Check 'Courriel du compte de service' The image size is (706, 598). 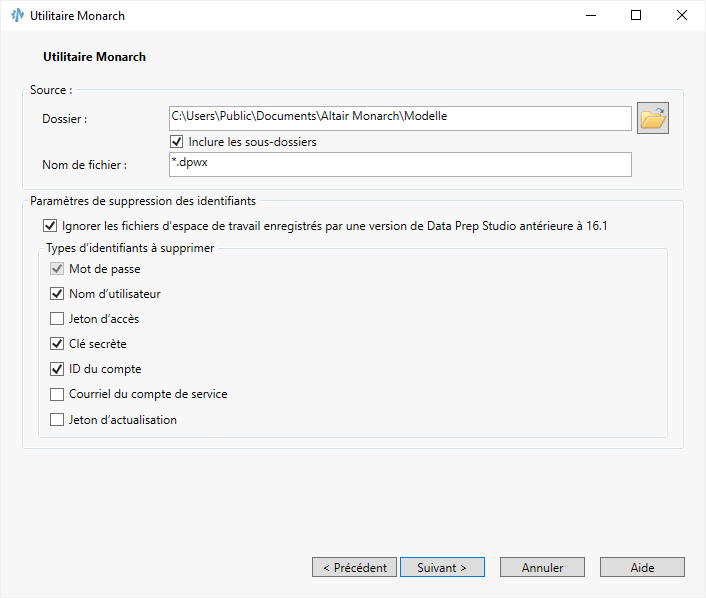(57, 394)
